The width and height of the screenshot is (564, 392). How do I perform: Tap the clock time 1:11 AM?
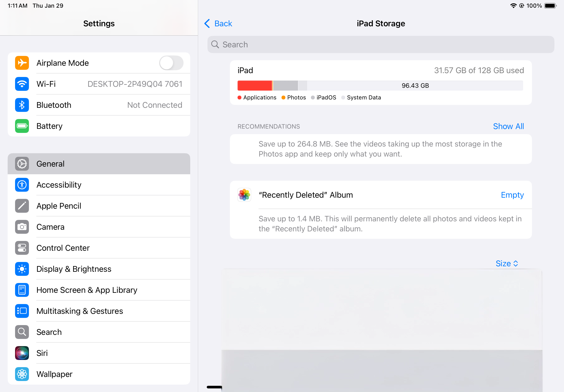point(17,6)
